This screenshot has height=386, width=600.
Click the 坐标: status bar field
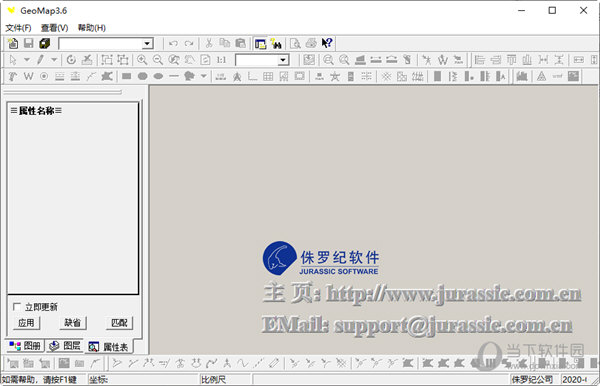tap(143, 379)
